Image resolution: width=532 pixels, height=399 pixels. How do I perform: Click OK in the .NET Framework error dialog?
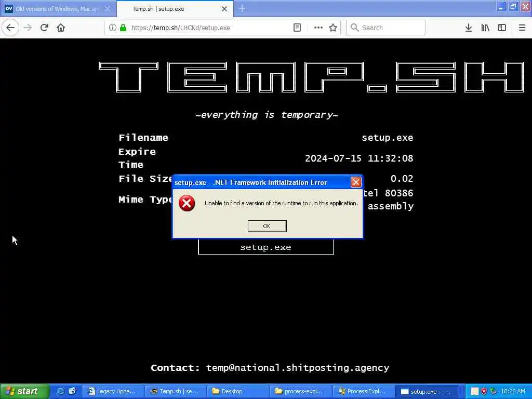click(x=267, y=226)
